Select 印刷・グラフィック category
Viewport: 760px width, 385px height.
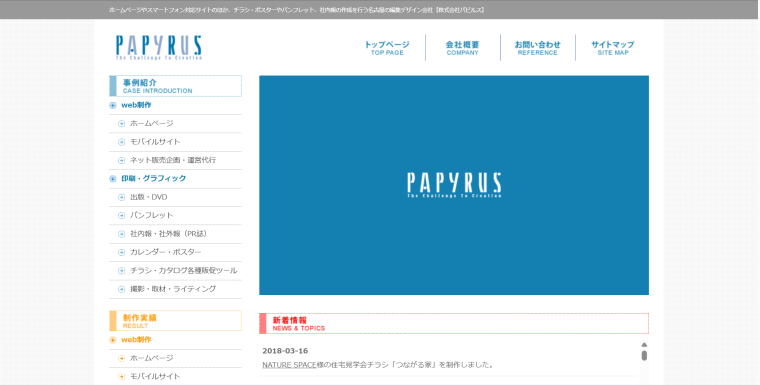pos(154,178)
